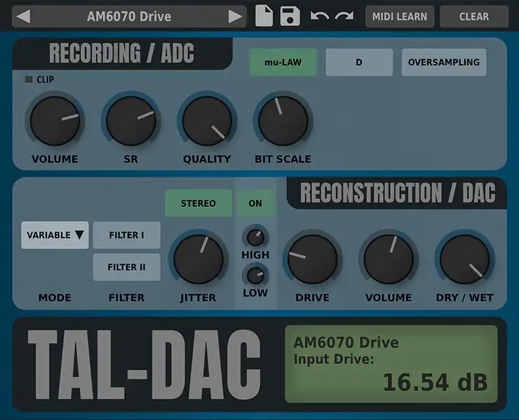
Task: Click the green LCD display showing 16.54 dB
Action: pos(391,364)
